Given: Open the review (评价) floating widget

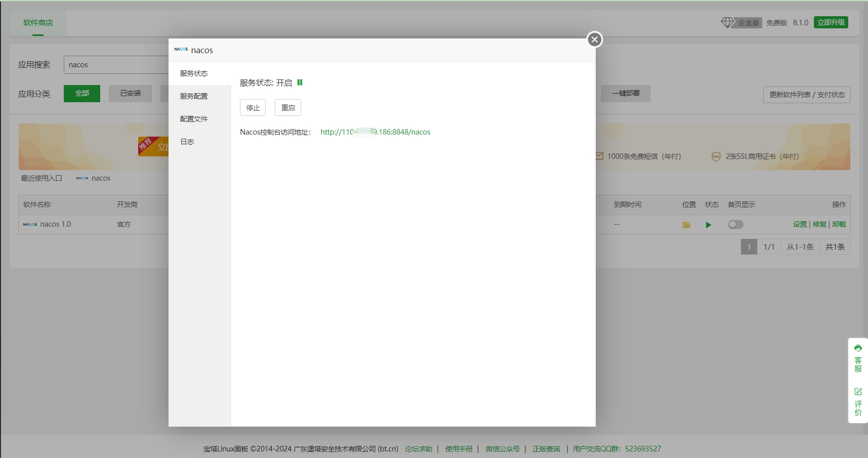Looking at the screenshot, I should coord(858,402).
